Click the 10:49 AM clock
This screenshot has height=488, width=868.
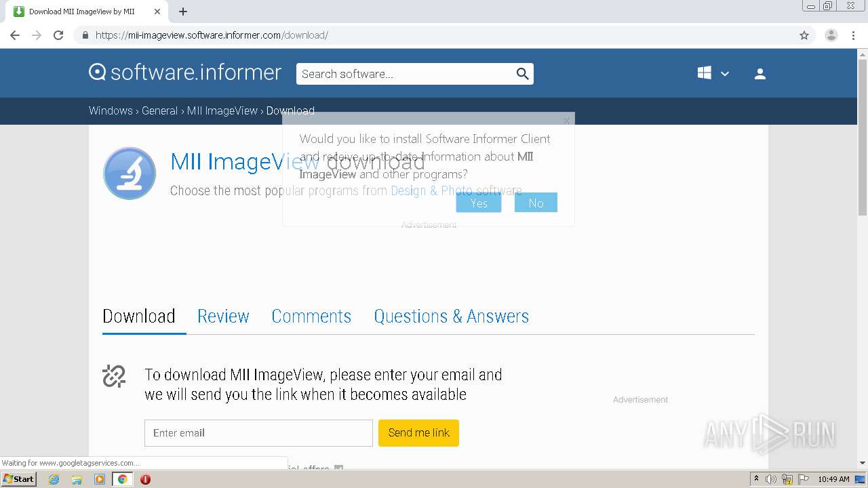[833, 479]
